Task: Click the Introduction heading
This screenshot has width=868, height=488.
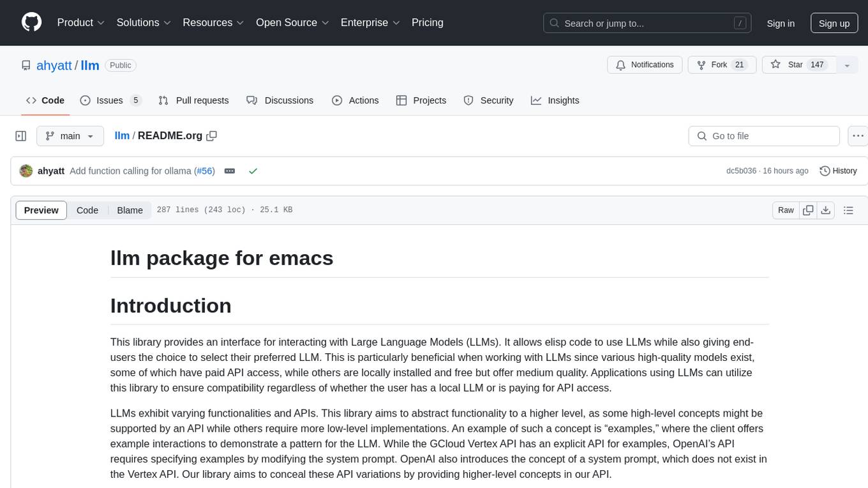Action: click(x=171, y=306)
